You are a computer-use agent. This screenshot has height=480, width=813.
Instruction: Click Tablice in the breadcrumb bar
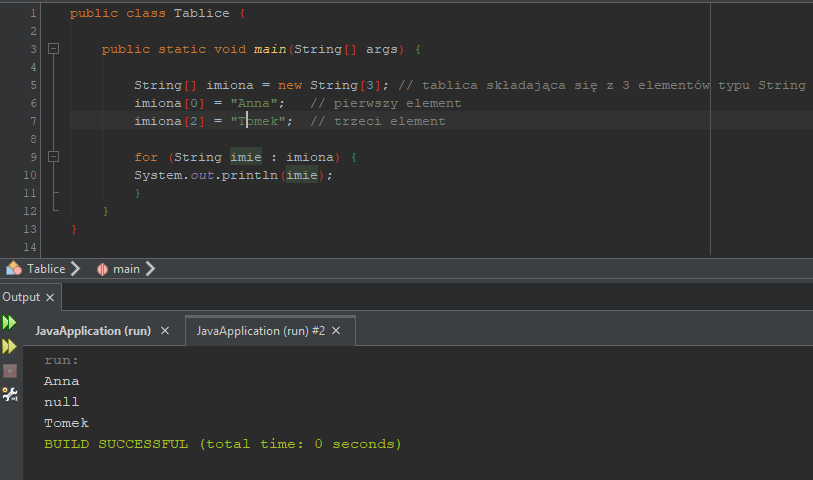tap(46, 269)
